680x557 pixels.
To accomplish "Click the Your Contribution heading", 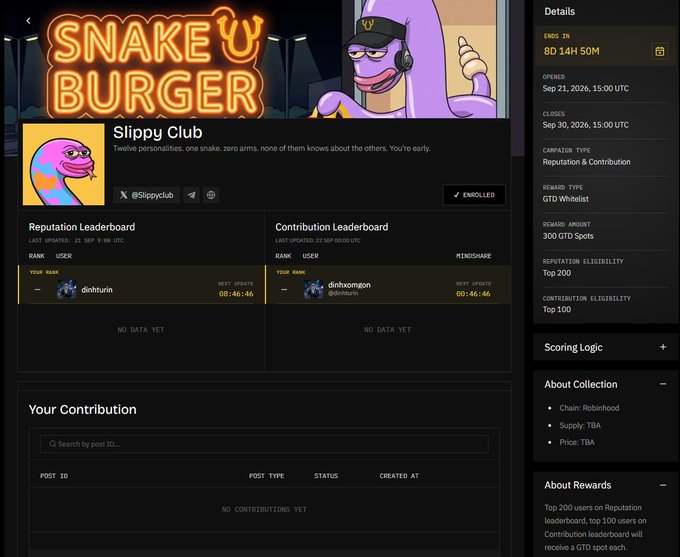I will [x=82, y=409].
